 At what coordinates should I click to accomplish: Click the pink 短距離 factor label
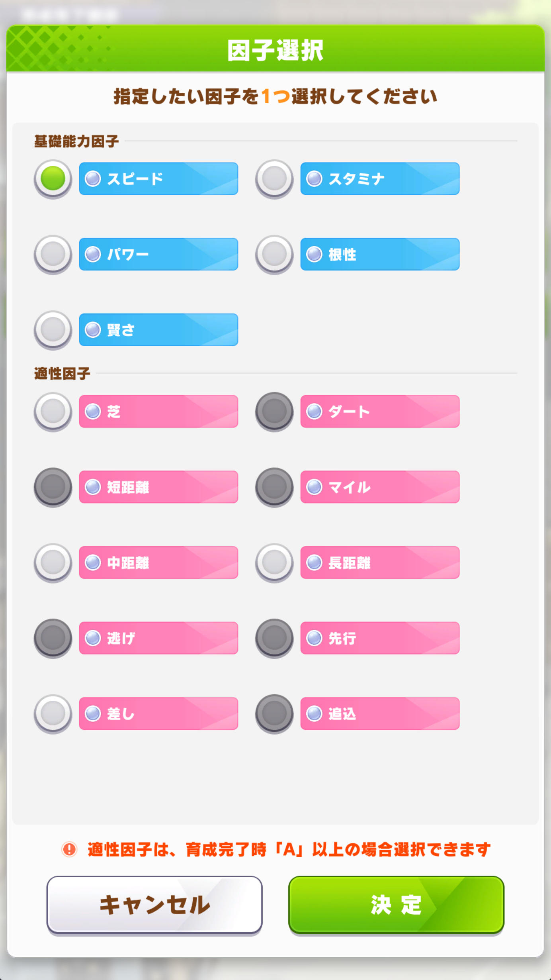(x=158, y=487)
